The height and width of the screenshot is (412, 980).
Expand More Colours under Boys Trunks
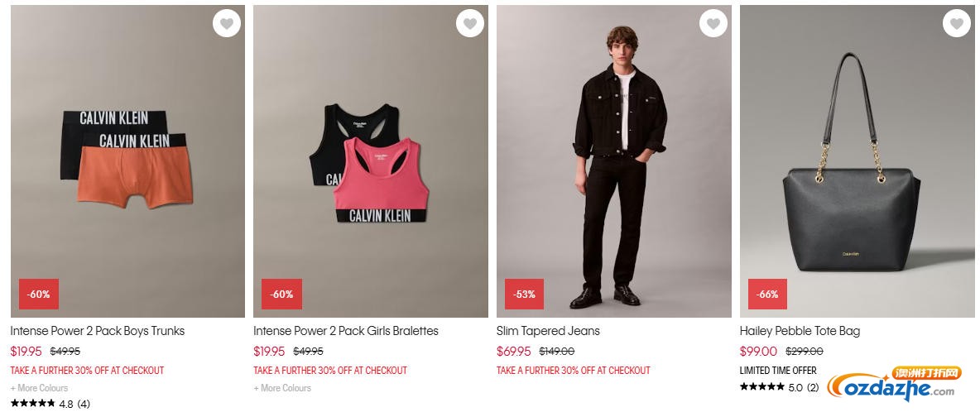point(39,388)
